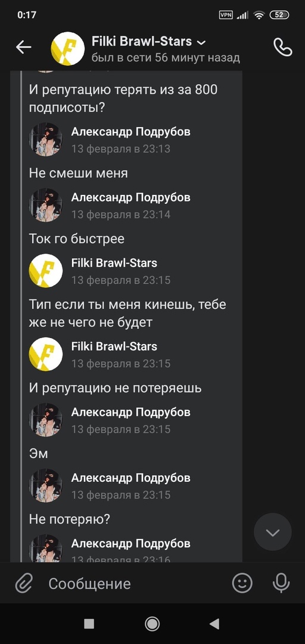Tap the Android recent apps square button
This screenshot has width=305, height=644.
[x=89, y=624]
